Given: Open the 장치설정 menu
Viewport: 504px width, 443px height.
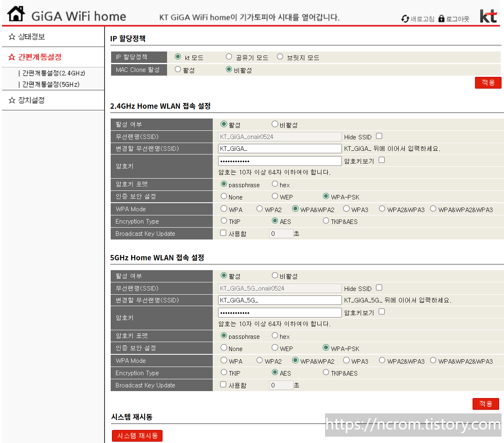Looking at the screenshot, I should tap(31, 100).
